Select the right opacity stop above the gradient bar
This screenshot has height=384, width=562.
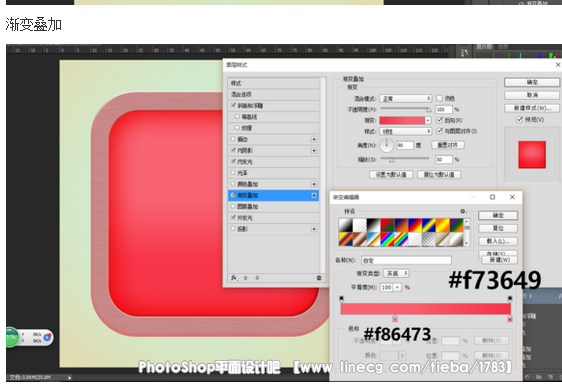coord(510,299)
